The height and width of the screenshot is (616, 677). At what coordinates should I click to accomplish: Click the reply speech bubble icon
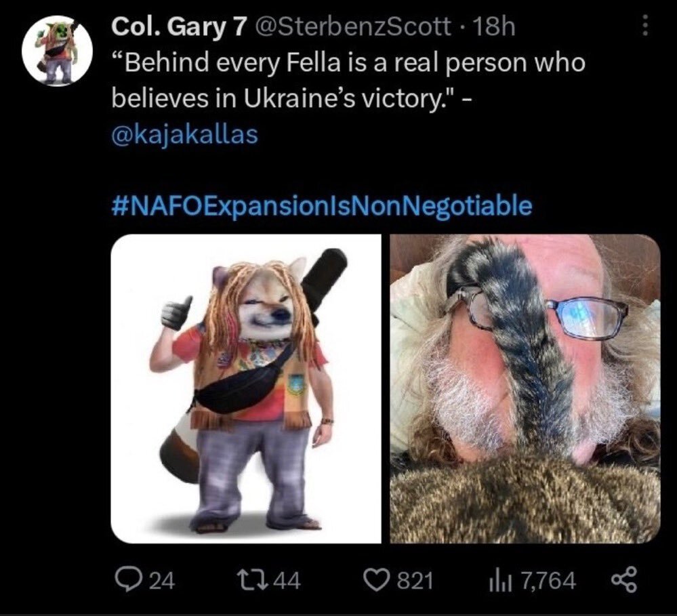click(x=127, y=580)
